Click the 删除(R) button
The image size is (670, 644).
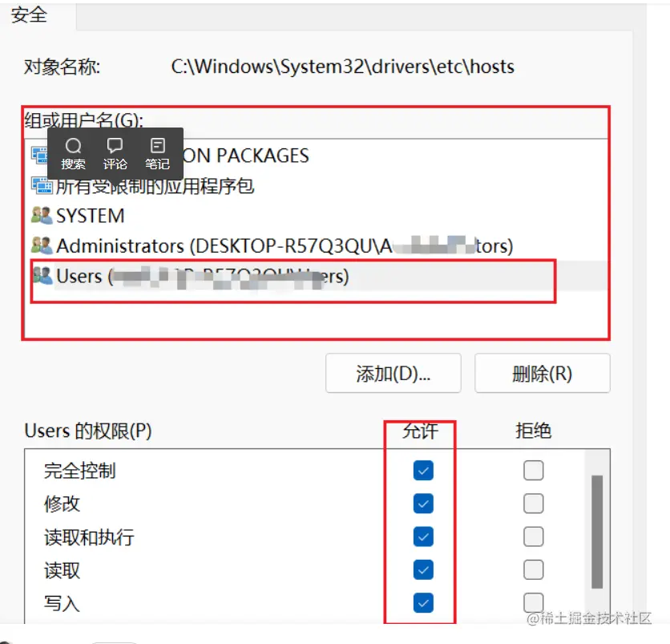pos(543,373)
